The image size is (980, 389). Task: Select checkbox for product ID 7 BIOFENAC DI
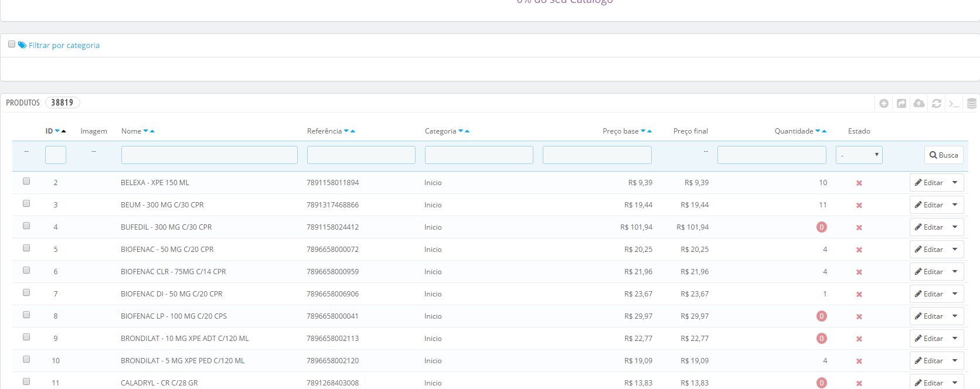[26, 292]
